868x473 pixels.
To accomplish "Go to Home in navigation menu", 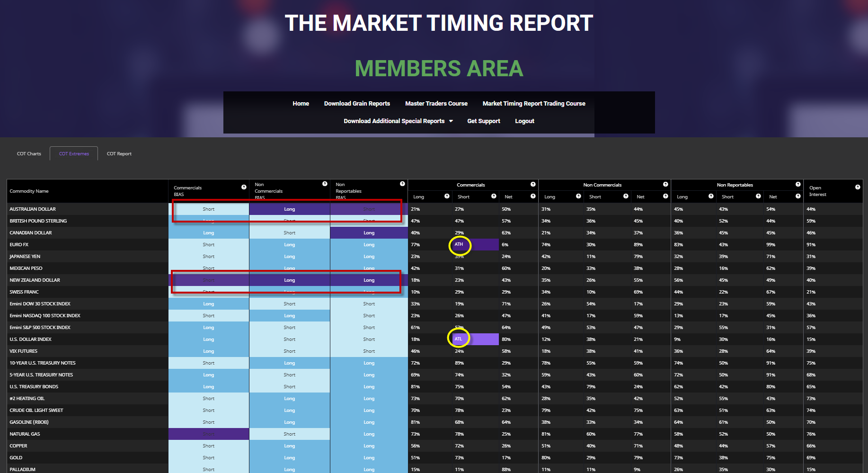I will tap(301, 104).
